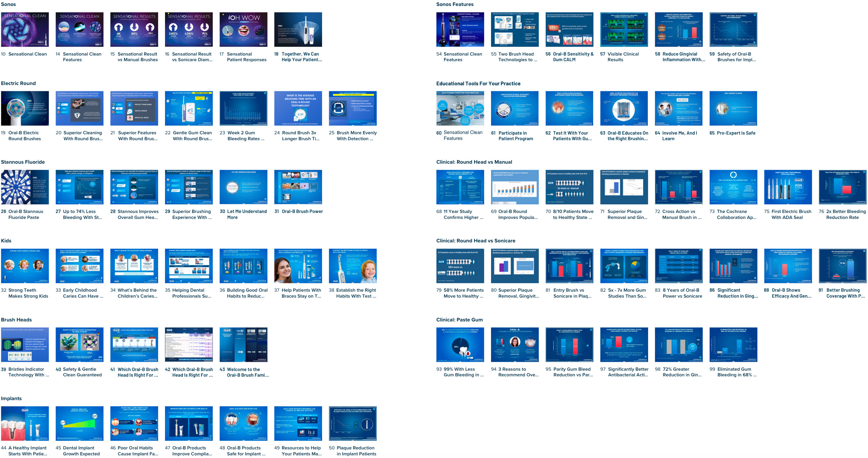Open slide 10 Sensational Clean thumbnail

click(24, 30)
